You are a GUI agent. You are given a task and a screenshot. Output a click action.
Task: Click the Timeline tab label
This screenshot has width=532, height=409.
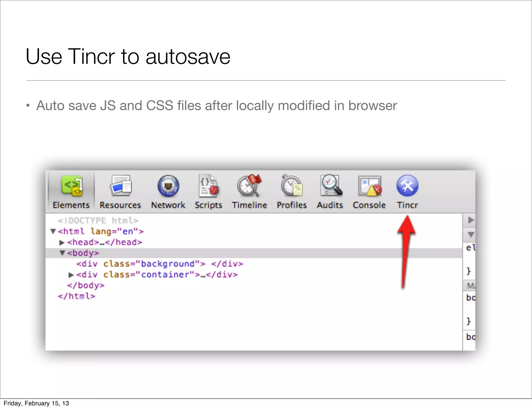249,205
